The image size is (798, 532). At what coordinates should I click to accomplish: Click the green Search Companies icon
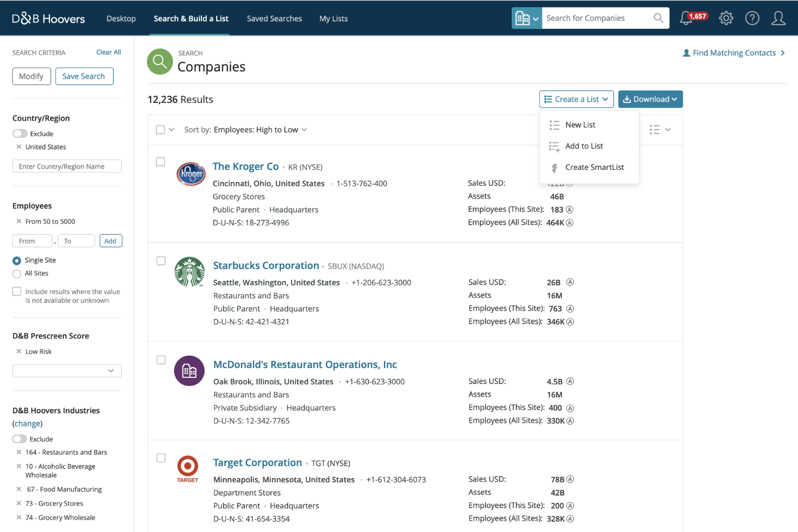click(160, 62)
